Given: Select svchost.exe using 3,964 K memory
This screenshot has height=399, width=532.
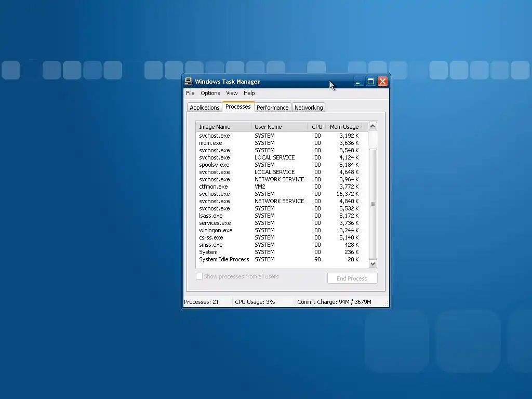Looking at the screenshot, I should (282, 179).
